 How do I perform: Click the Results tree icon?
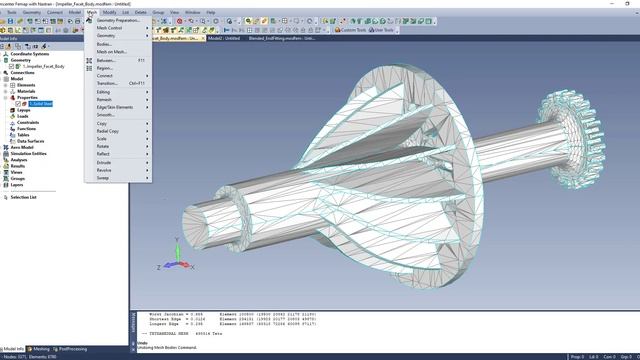tap(6, 166)
